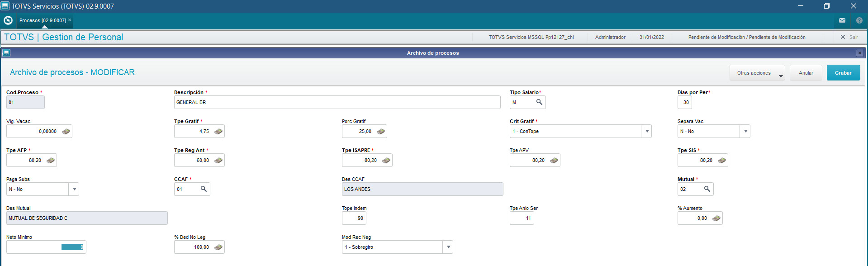Screen dimensions: 868x266
Task: Open calculator icon beside Tpe Gratif field
Action: click(x=218, y=131)
